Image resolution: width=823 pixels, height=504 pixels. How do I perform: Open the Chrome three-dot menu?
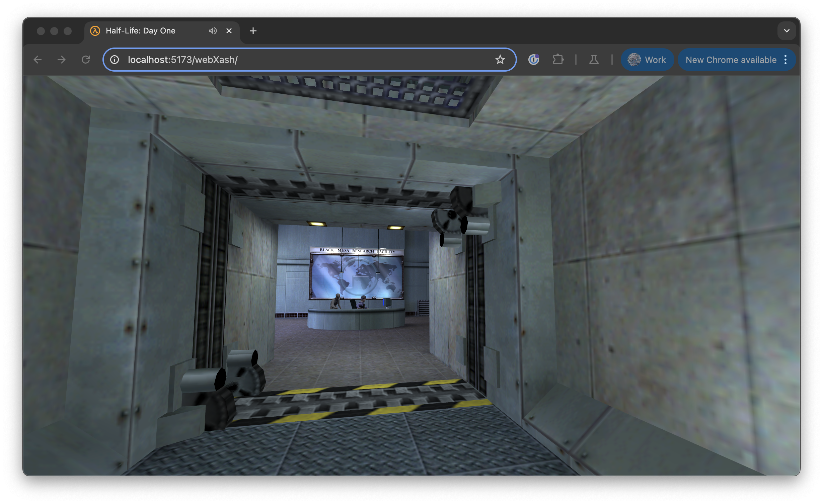coord(785,60)
